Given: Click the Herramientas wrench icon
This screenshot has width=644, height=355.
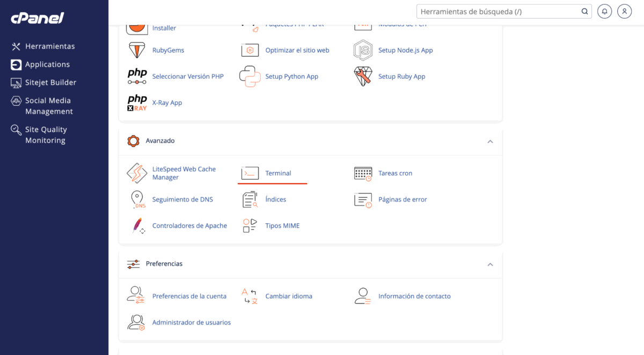Looking at the screenshot, I should 16,47.
